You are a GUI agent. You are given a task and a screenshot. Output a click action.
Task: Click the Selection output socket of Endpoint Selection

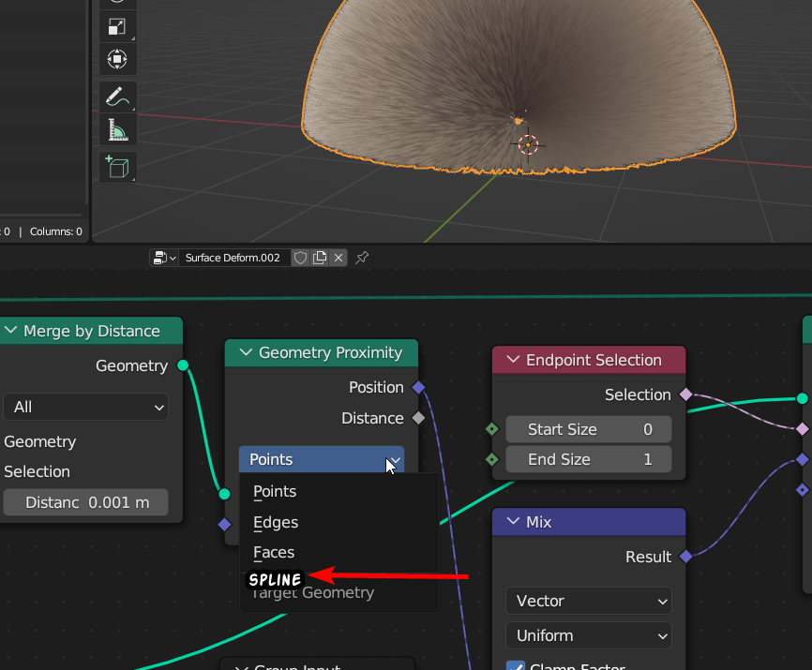[x=686, y=395]
